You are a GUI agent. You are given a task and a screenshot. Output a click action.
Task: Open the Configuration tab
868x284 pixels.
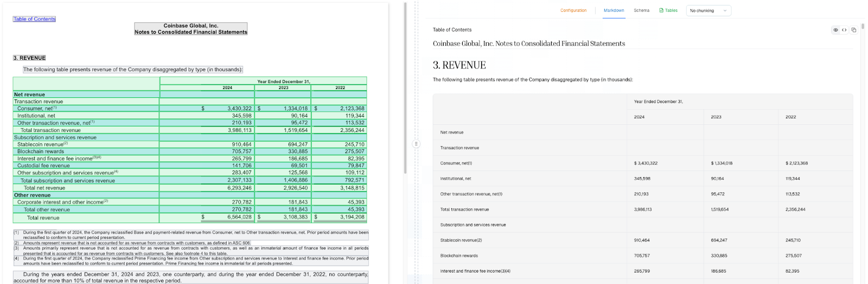tap(573, 10)
